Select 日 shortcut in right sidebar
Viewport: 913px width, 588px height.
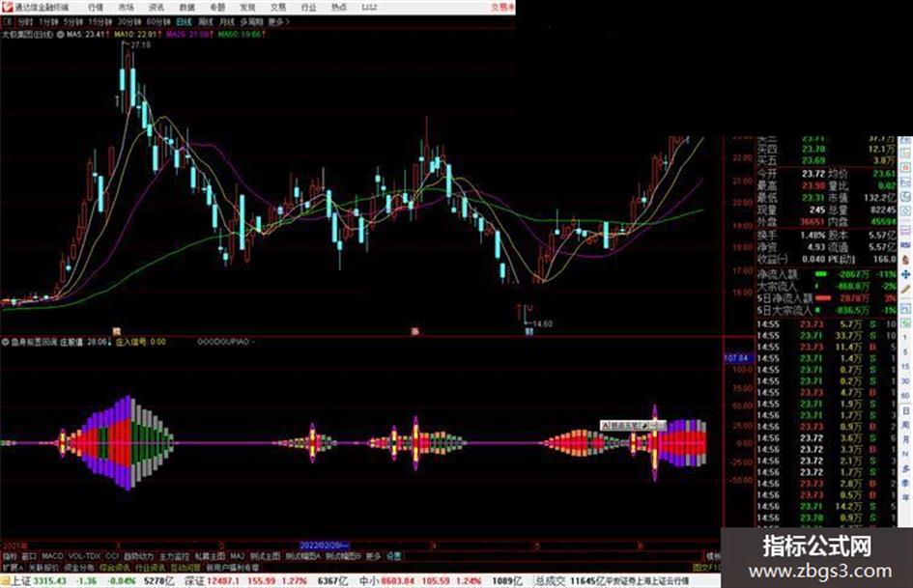(x=906, y=410)
